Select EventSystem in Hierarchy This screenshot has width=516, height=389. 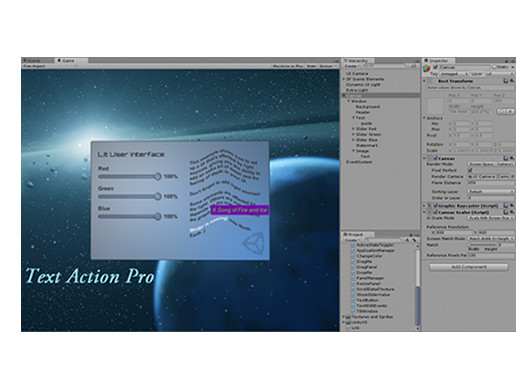click(x=359, y=162)
